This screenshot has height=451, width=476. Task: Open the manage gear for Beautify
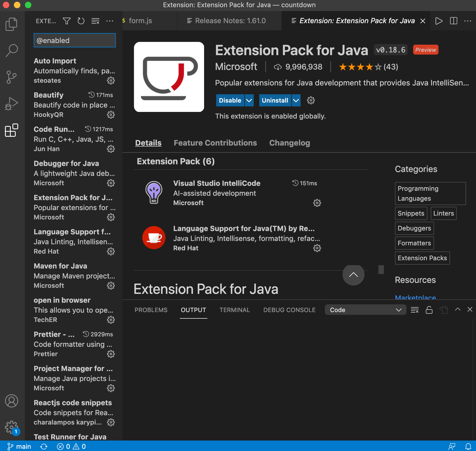(111, 115)
